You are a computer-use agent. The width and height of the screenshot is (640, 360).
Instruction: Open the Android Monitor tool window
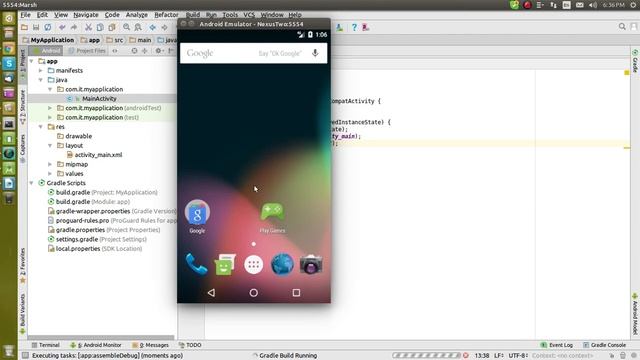click(96, 345)
